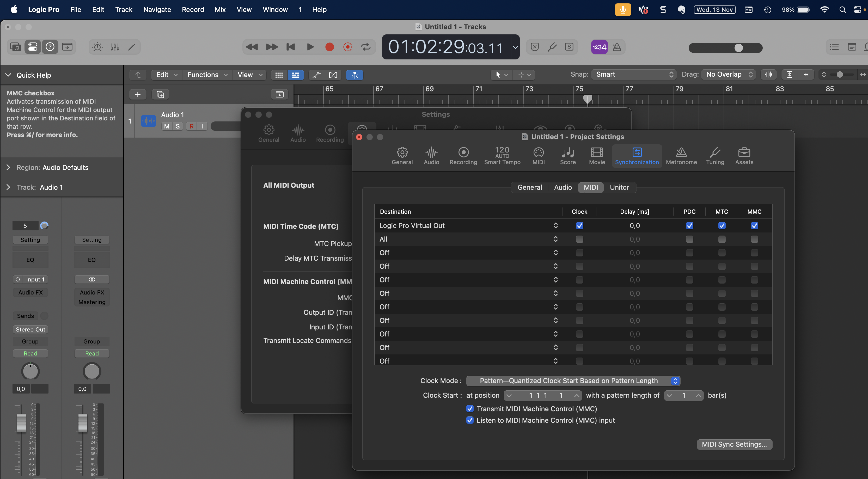Open the Clock Mode dropdown
This screenshot has width=868, height=479.
coord(573,381)
